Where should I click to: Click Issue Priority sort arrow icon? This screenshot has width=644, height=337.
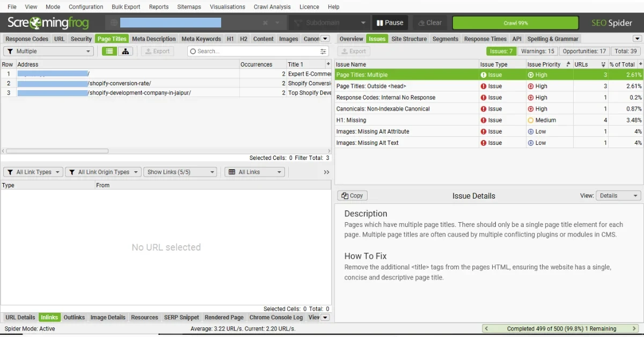[x=568, y=64]
